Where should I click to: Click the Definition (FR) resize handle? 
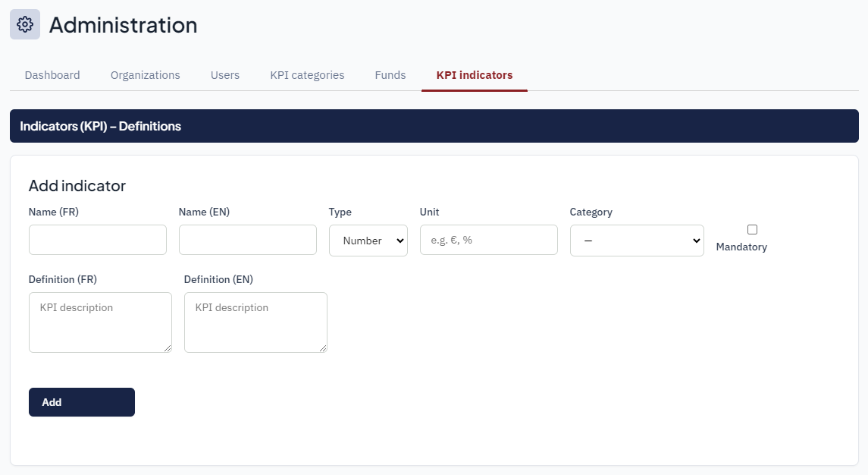tap(168, 348)
